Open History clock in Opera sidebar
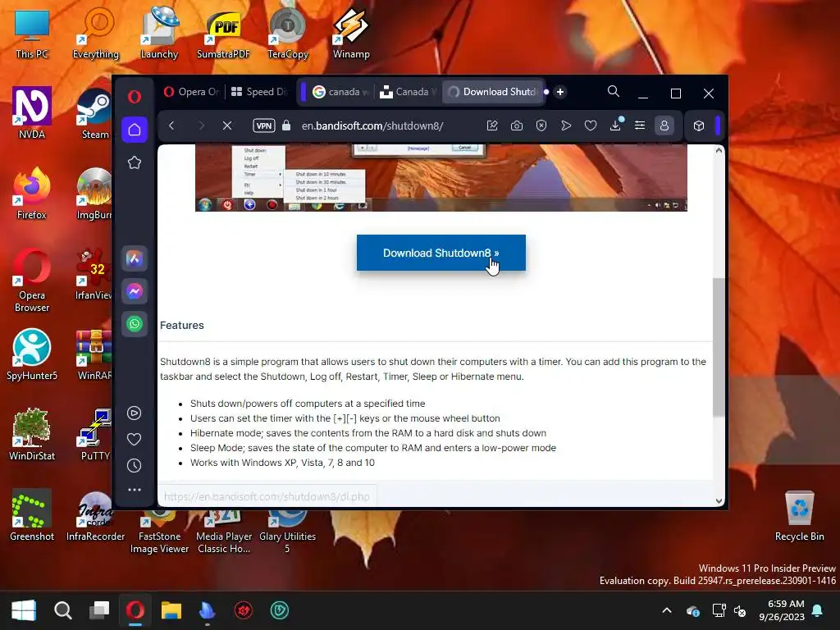 [135, 466]
